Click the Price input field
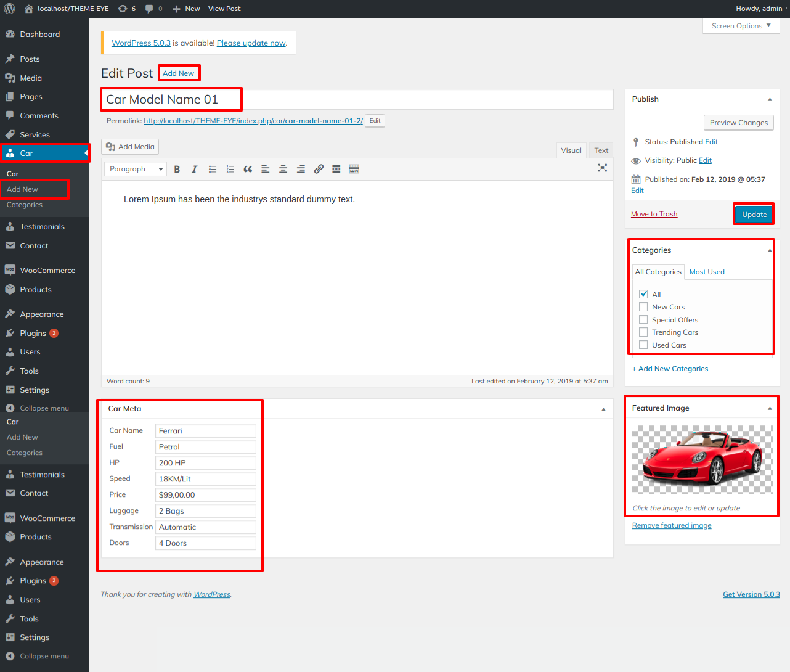This screenshot has width=790, height=672. coord(205,495)
